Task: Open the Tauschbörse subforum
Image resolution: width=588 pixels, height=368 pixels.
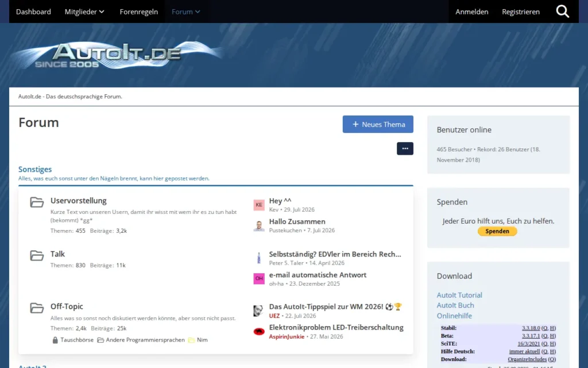Action: point(77,340)
